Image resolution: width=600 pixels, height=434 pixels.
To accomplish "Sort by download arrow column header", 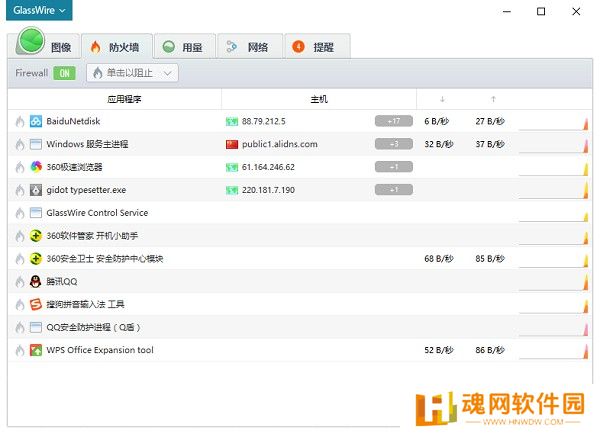I will [x=442, y=99].
